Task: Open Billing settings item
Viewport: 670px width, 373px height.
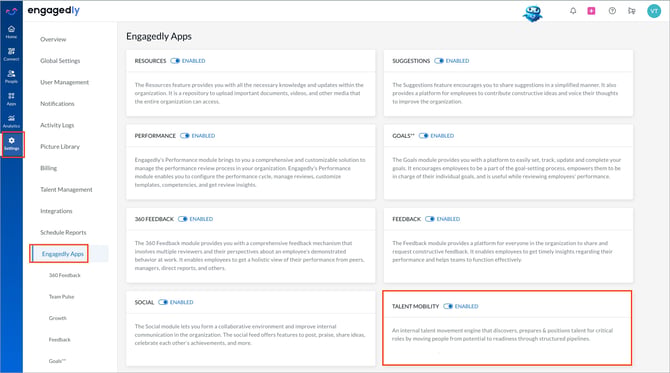Action: [48, 168]
